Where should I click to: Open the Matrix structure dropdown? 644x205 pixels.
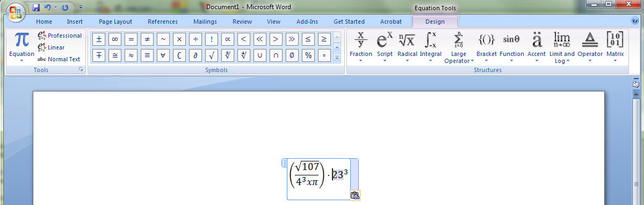point(615,48)
